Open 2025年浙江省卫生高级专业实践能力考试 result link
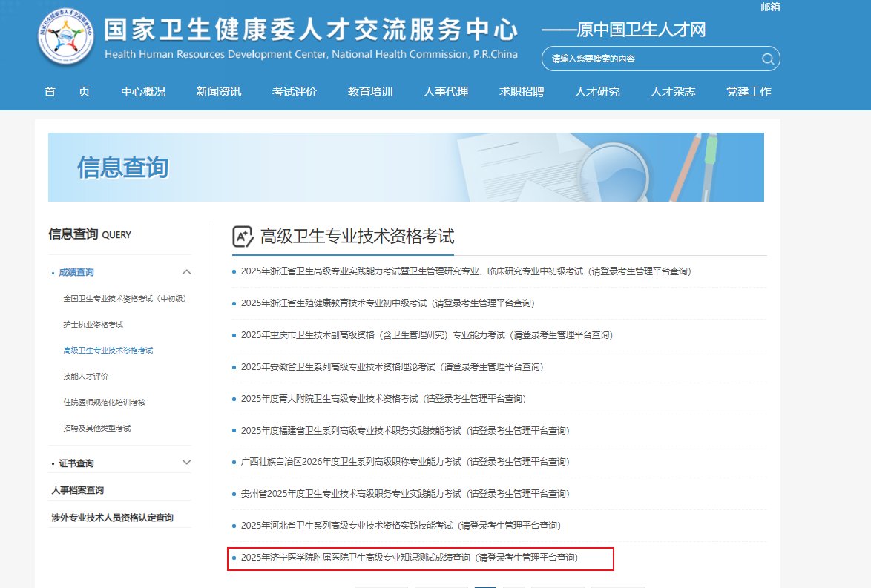871x588 pixels. pos(466,271)
